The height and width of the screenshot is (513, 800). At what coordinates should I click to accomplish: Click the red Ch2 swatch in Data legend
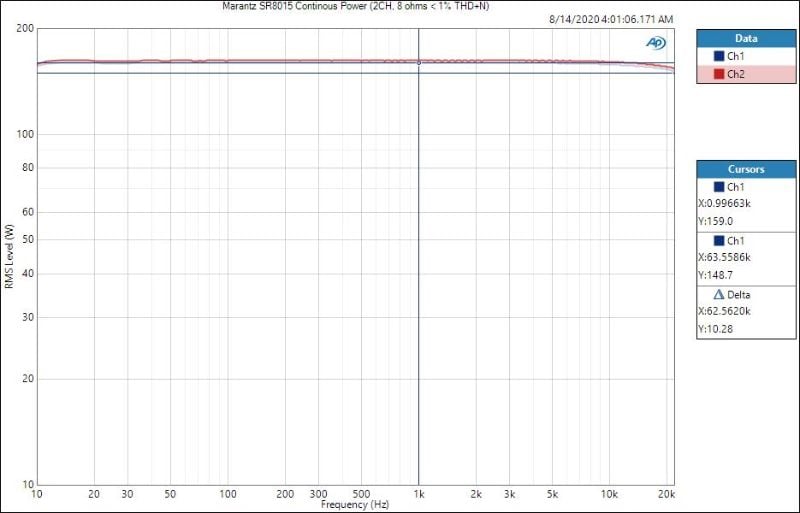[x=719, y=74]
